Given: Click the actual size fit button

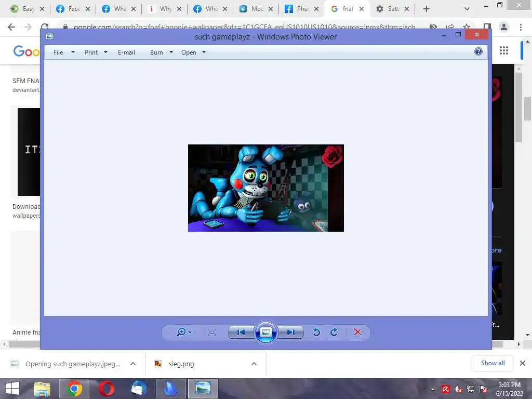Looking at the screenshot, I should coord(212,332).
